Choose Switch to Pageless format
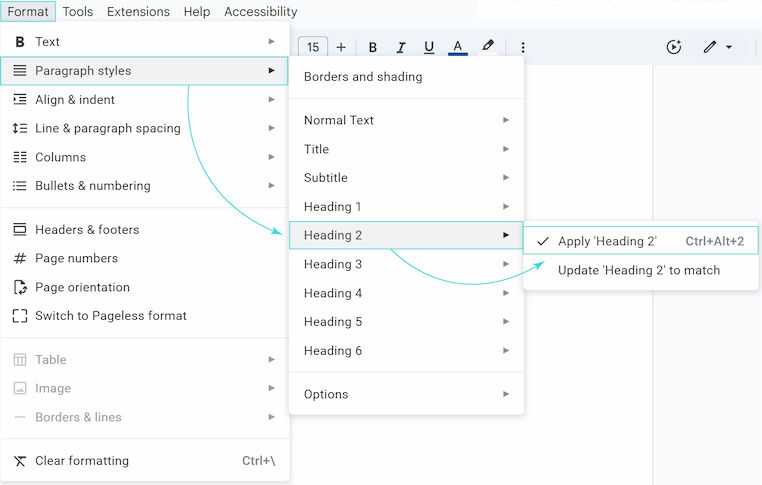This screenshot has height=485, width=762. [145, 316]
